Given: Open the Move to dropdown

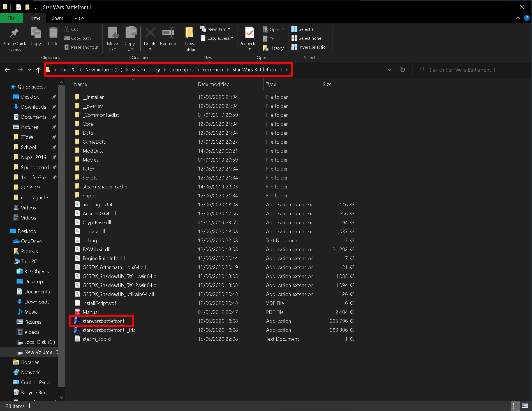Looking at the screenshot, I should click(x=112, y=39).
